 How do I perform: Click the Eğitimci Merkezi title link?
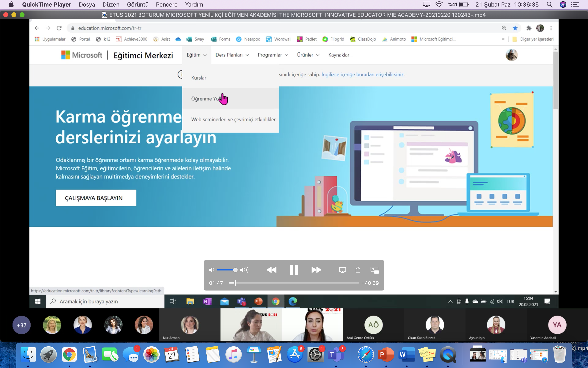(x=143, y=55)
